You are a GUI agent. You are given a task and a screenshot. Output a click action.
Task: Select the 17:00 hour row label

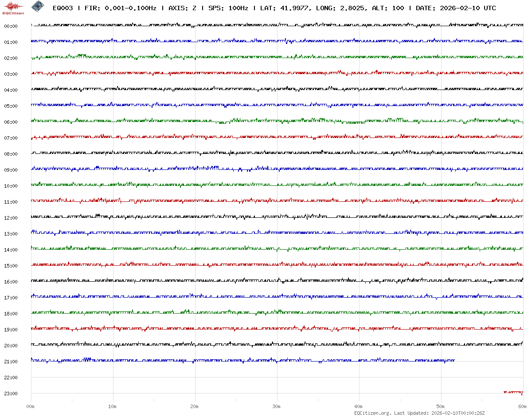tap(11, 298)
